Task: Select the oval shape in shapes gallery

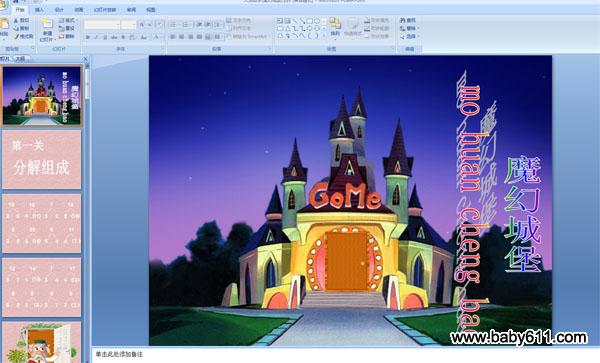Action: click(317, 20)
